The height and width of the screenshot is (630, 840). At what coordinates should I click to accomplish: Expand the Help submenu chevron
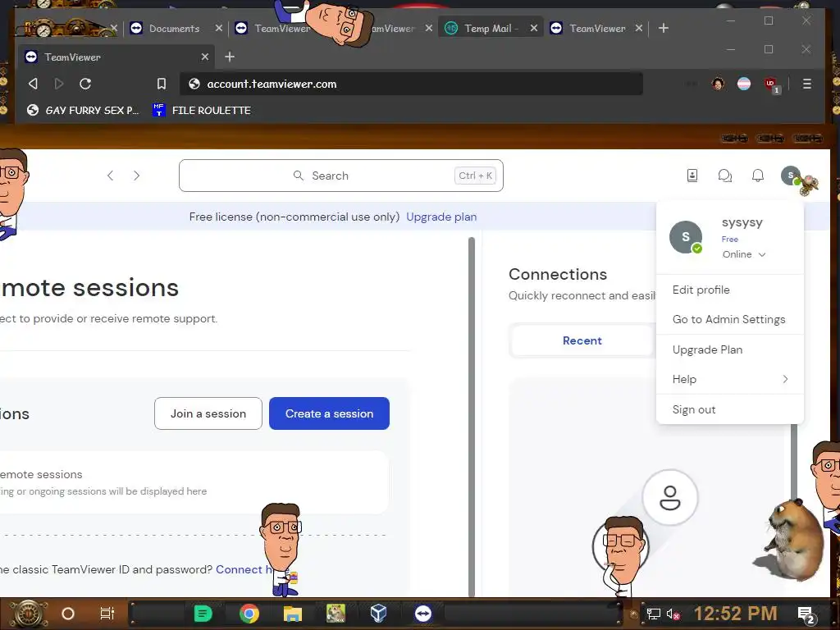785,379
